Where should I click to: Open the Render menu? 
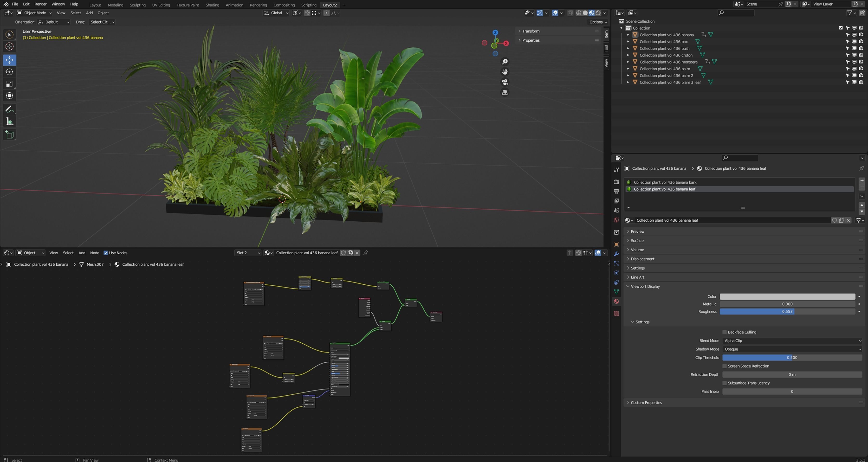(x=40, y=4)
